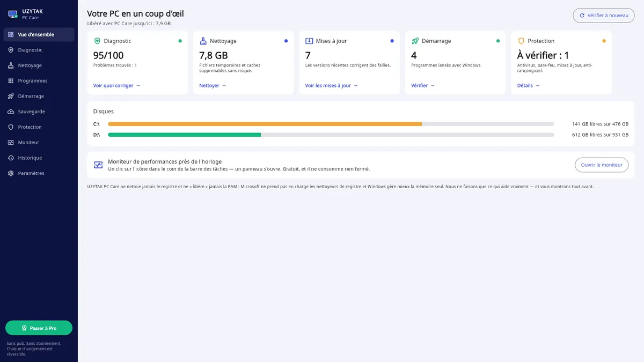Follow the Vérifier link on Démarrage card
Image resolution: width=644 pixels, height=362 pixels.
423,85
